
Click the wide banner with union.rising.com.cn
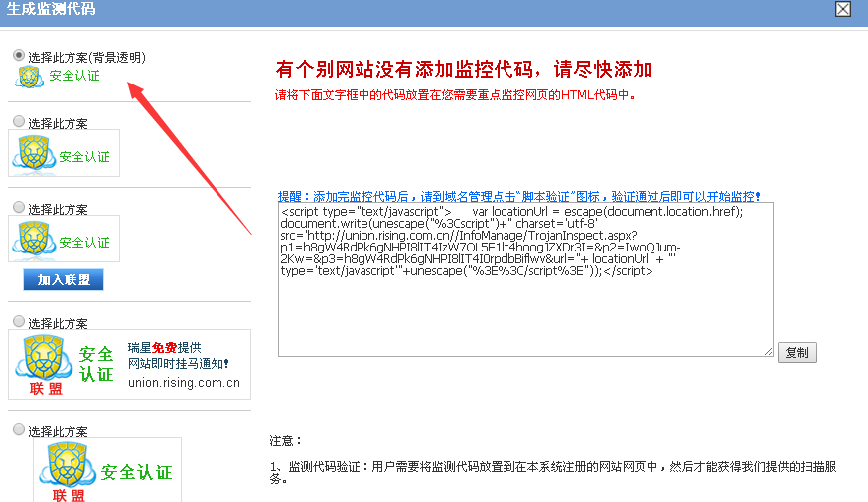[129, 365]
